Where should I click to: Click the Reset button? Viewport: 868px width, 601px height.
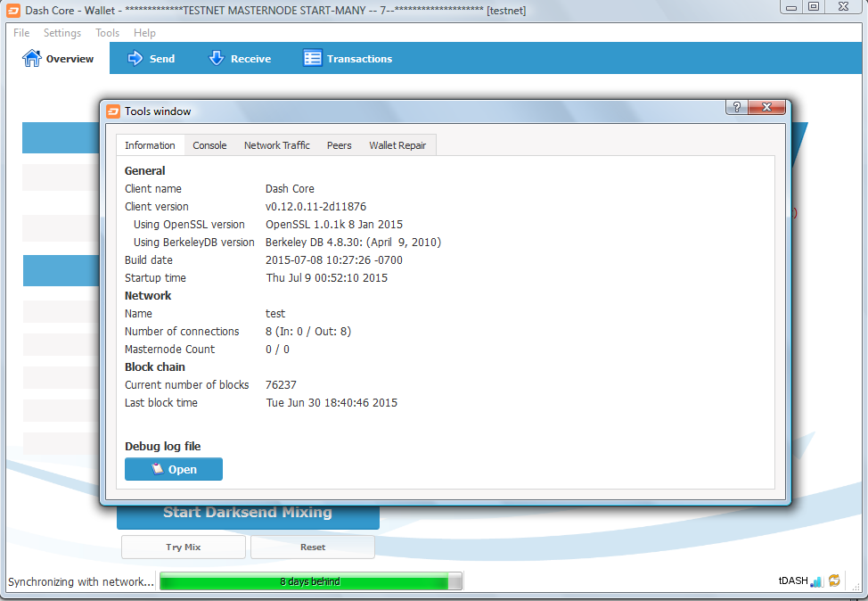point(313,547)
